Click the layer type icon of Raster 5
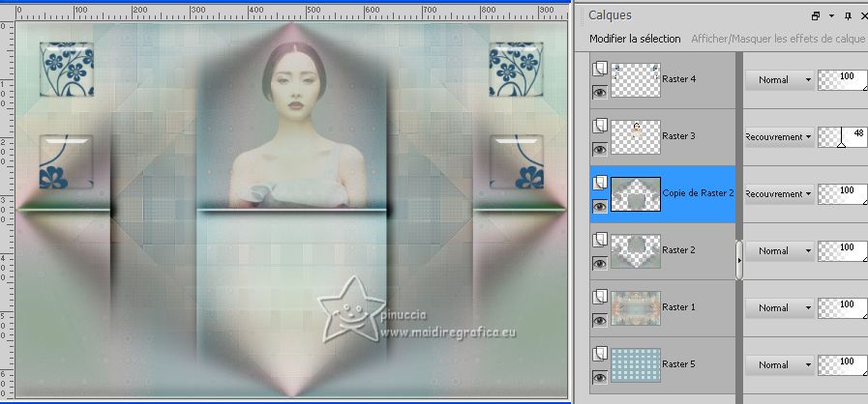This screenshot has height=404, width=868. pyautogui.click(x=600, y=354)
